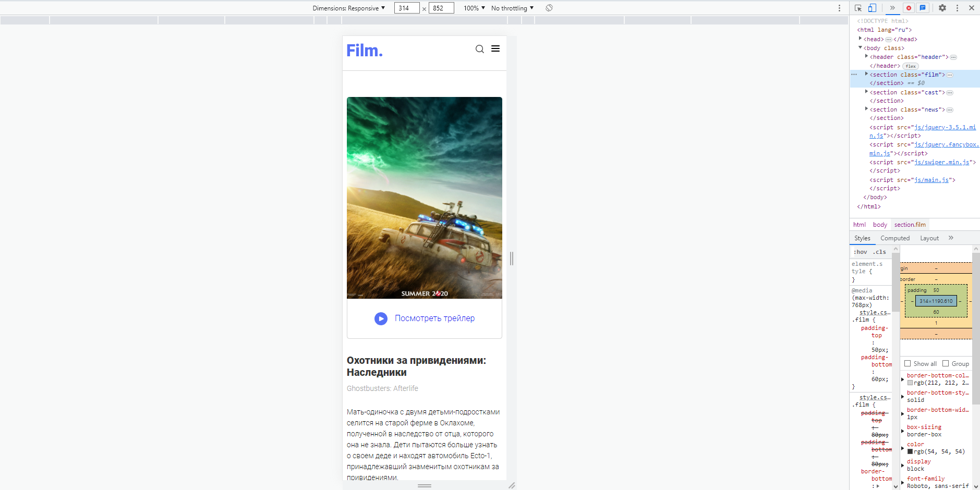Select the inspect element tool
The height and width of the screenshot is (490, 980).
click(x=857, y=8)
